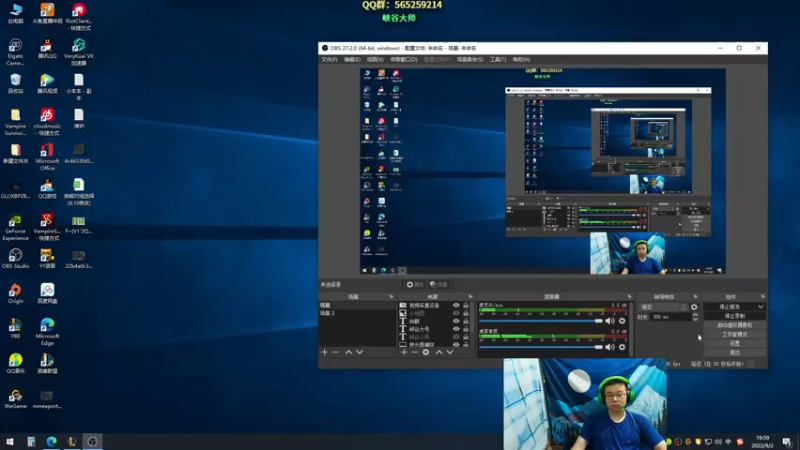Viewport: 800px width, 450px height.
Task: Open 麦克风/Aux audio settings gear
Action: [x=622, y=321]
